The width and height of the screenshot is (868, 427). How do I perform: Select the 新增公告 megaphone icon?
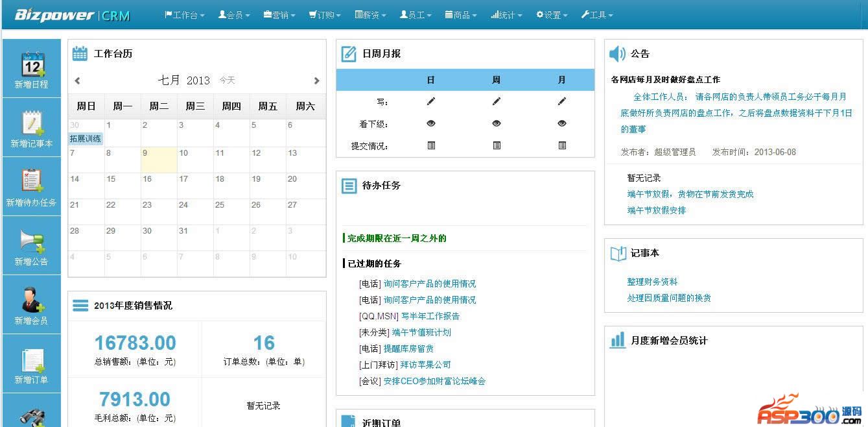pos(32,241)
